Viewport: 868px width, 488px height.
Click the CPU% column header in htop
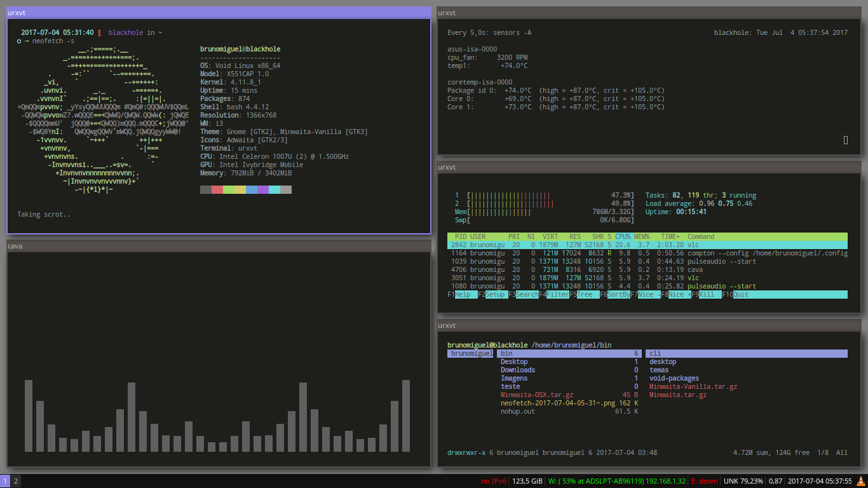(x=623, y=236)
